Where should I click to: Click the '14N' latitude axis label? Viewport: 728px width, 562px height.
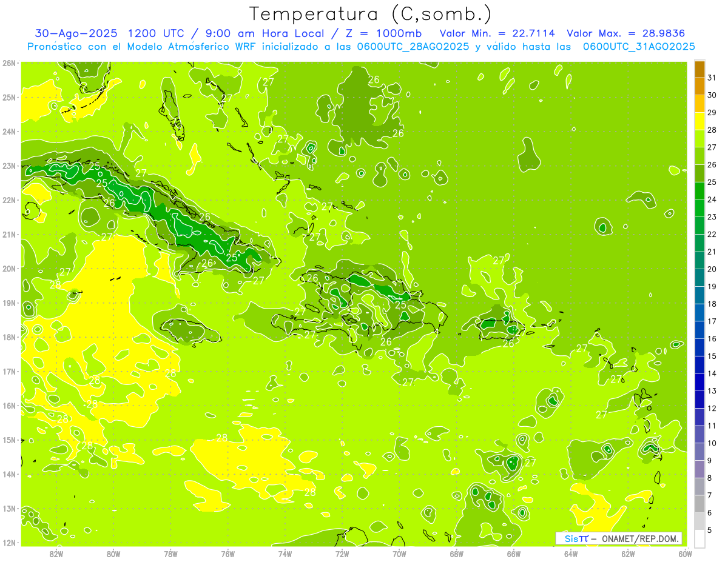[9, 474]
